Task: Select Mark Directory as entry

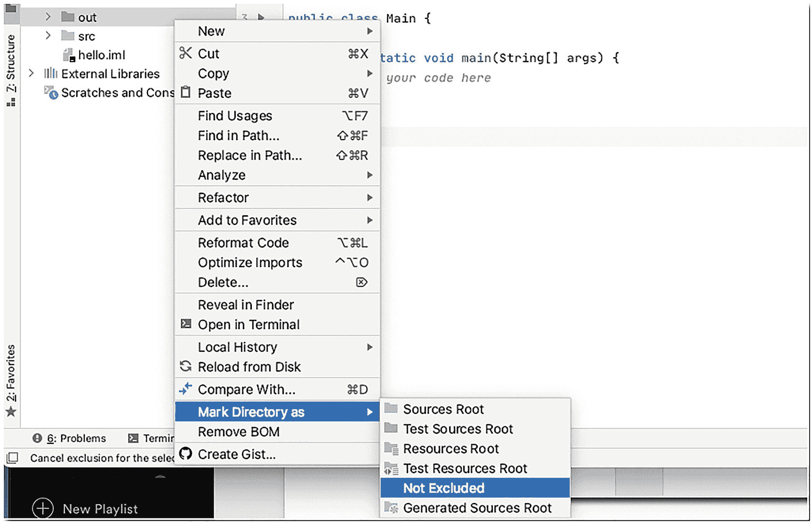Action: pos(277,412)
